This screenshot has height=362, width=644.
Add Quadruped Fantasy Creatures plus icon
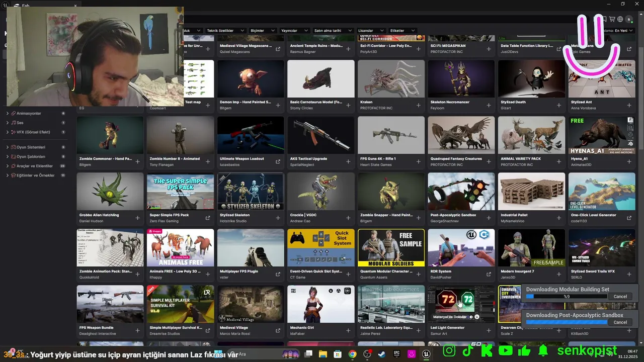[x=489, y=162]
